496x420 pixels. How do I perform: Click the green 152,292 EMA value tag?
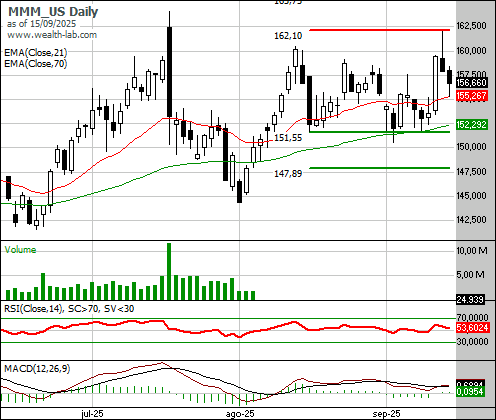[472, 125]
